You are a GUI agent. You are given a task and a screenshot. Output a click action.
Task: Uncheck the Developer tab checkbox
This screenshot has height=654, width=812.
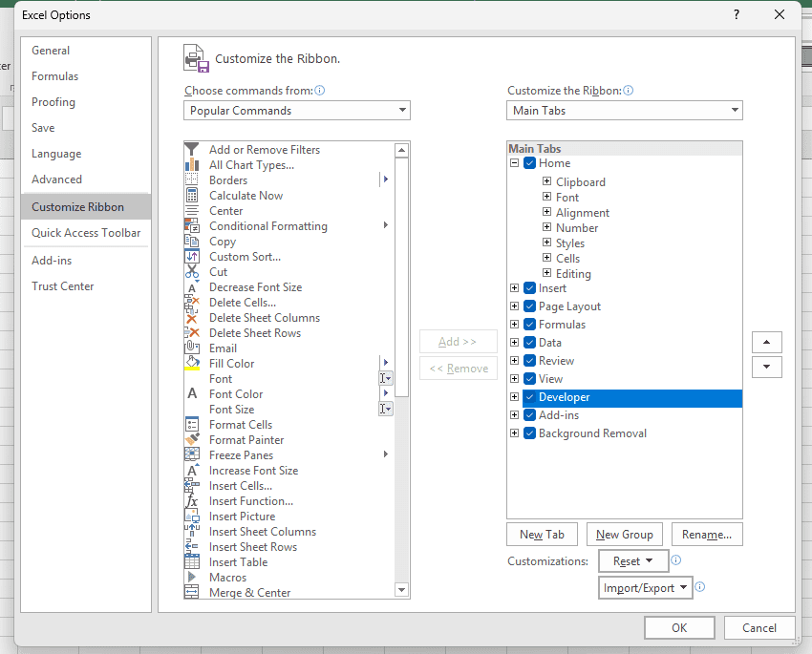[x=530, y=397]
